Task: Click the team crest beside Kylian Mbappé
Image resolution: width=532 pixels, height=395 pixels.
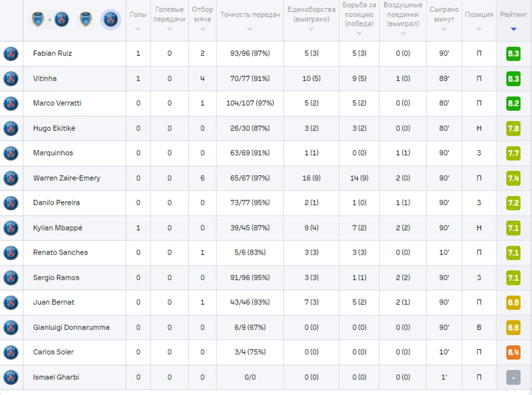Action: 11,228
